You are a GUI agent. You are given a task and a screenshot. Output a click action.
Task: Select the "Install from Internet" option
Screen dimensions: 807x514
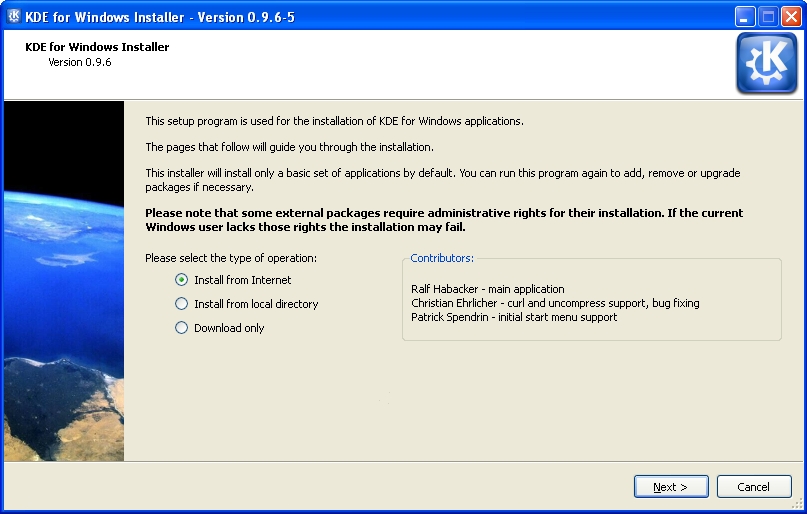click(181, 280)
